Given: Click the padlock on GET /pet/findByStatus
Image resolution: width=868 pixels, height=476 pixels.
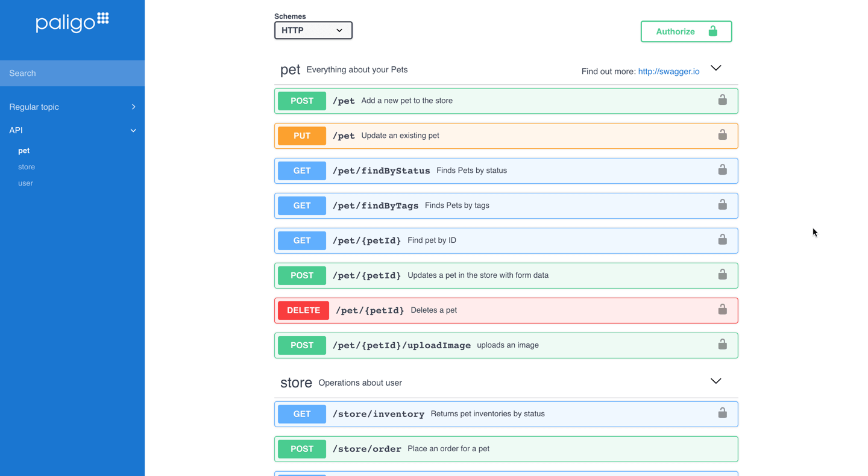Looking at the screenshot, I should click(x=722, y=170).
